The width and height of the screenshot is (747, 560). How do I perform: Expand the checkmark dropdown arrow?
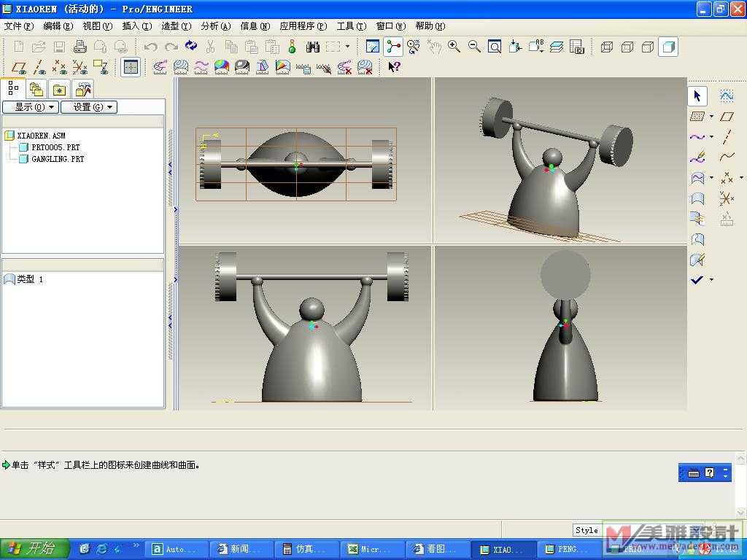pos(712,280)
